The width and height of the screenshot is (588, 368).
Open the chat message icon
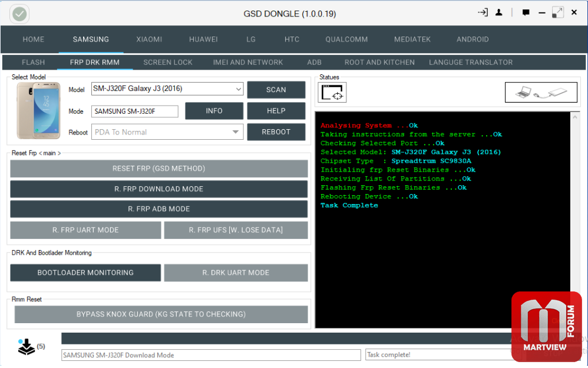tap(526, 13)
